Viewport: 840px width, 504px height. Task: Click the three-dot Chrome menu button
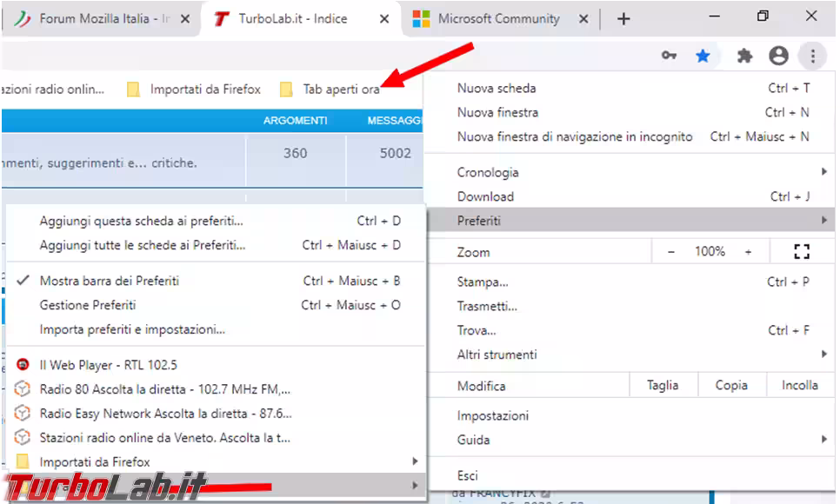812,56
